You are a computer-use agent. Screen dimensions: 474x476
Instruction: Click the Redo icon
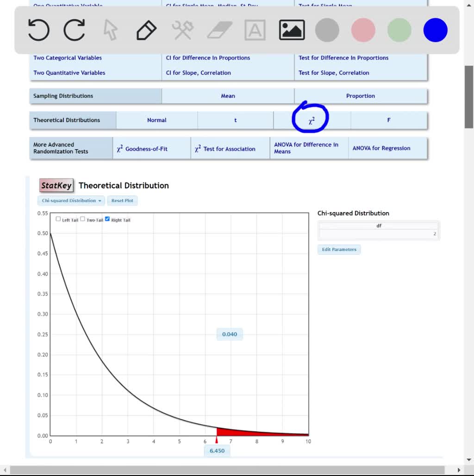coord(74,30)
